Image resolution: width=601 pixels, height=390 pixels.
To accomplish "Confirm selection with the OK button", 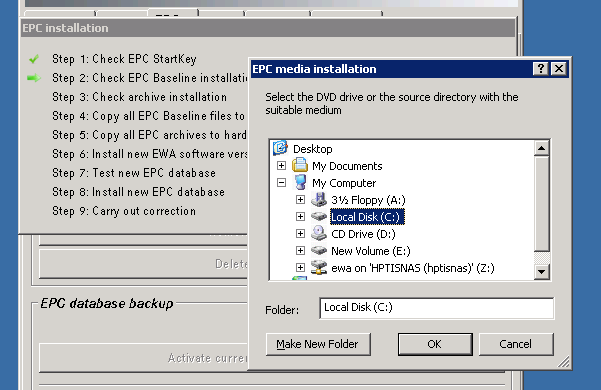I will click(x=435, y=344).
